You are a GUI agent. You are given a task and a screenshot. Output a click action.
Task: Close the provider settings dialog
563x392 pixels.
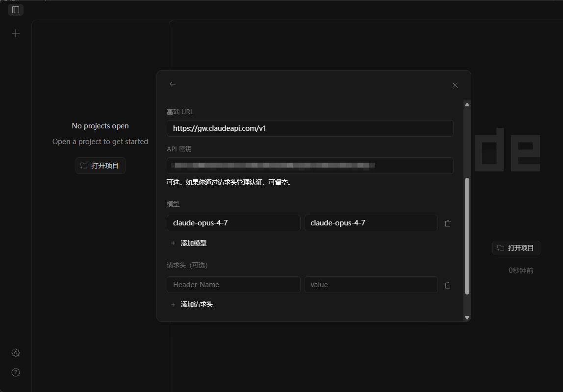pyautogui.click(x=455, y=85)
